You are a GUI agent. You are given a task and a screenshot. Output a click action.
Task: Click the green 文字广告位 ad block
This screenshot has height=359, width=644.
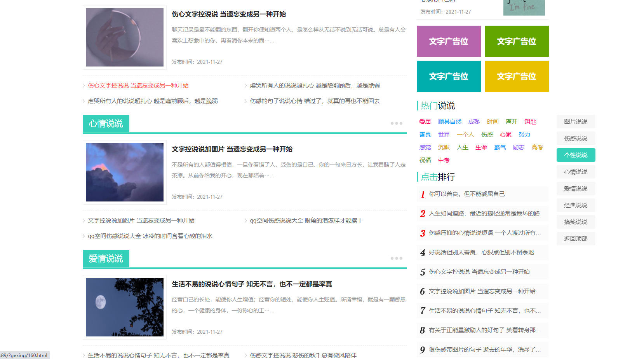pos(517,41)
